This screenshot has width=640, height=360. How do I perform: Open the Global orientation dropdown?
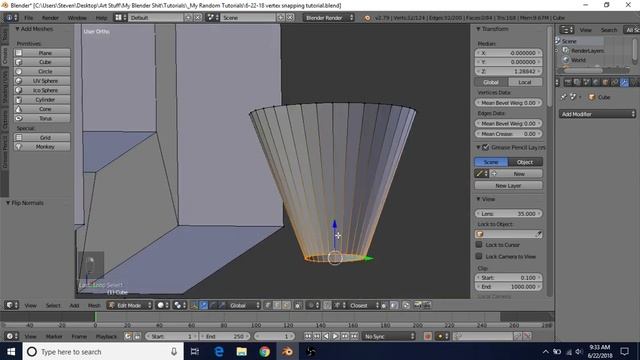(244, 305)
